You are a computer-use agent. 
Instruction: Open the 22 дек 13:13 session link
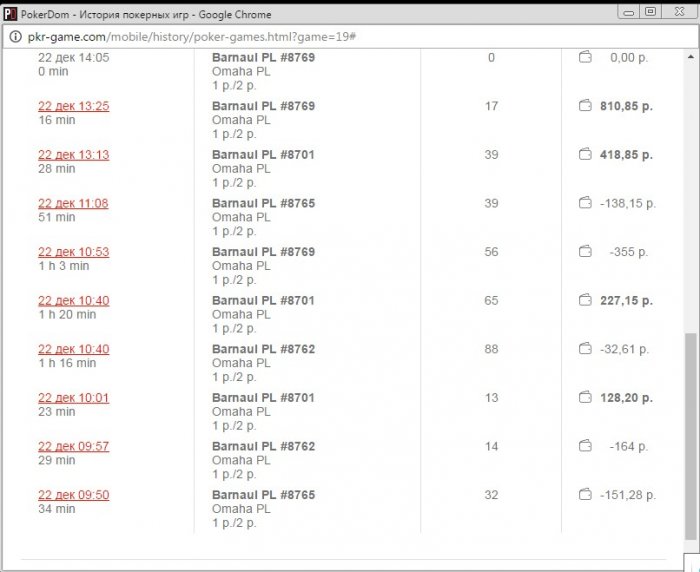73,155
